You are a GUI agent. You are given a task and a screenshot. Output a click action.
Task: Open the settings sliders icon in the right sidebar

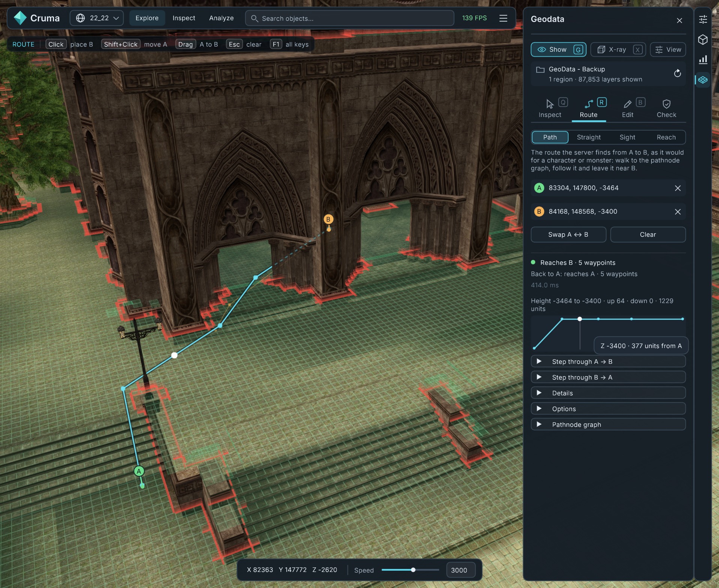(703, 19)
